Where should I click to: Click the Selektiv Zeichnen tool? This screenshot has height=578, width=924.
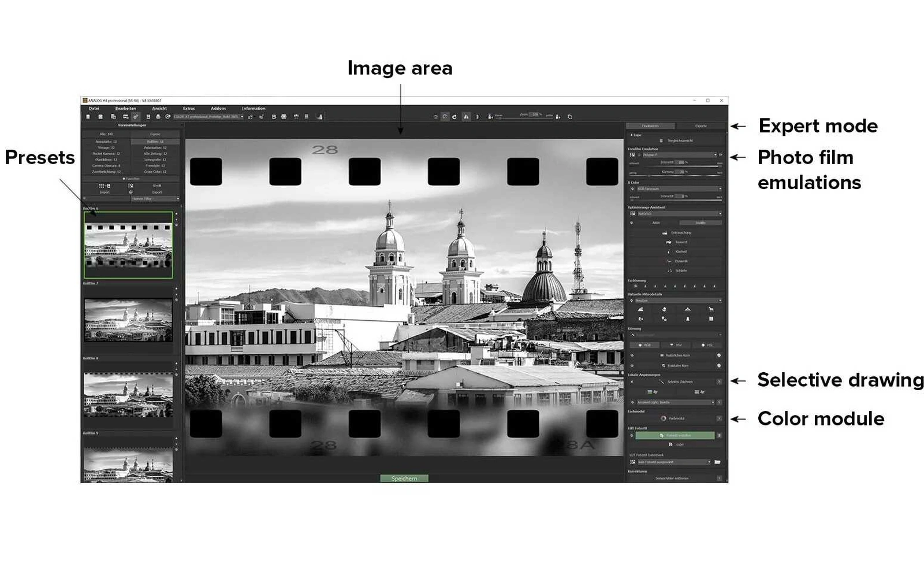676,382
